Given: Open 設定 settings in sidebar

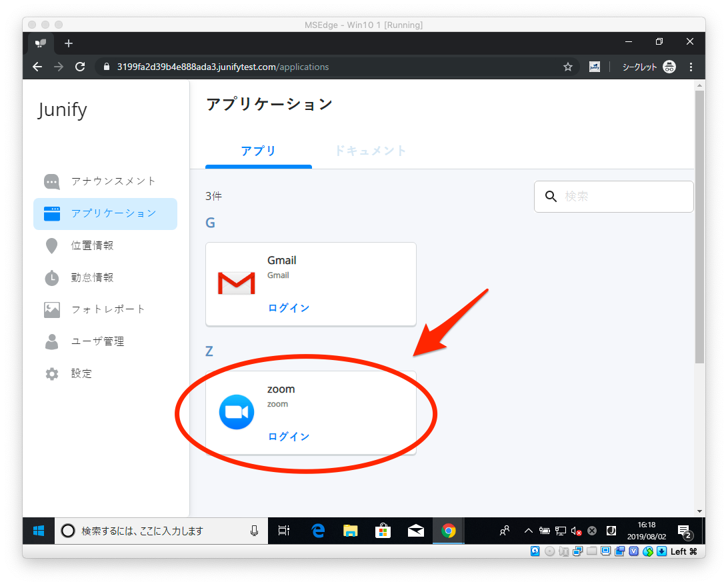Looking at the screenshot, I should [x=105, y=374].
